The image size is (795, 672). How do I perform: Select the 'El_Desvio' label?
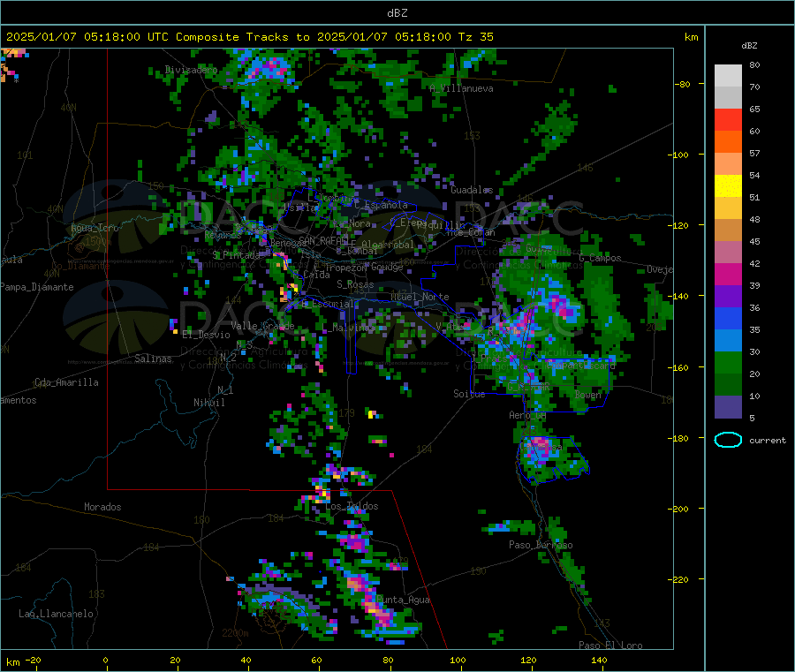point(206,335)
